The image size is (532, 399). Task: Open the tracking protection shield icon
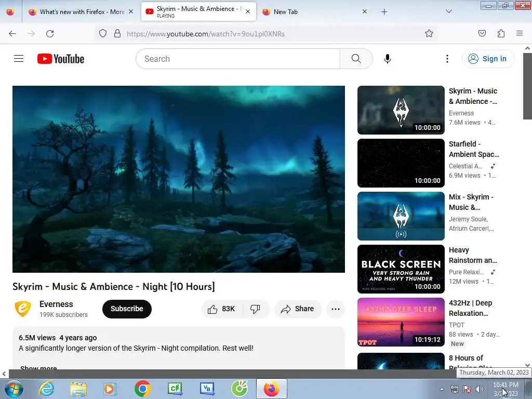[x=103, y=34]
